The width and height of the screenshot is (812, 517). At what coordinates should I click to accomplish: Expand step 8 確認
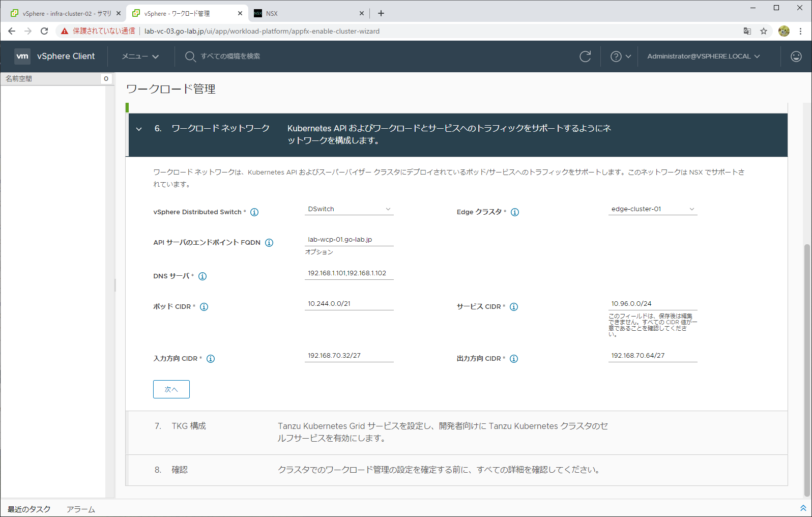pyautogui.click(x=456, y=470)
